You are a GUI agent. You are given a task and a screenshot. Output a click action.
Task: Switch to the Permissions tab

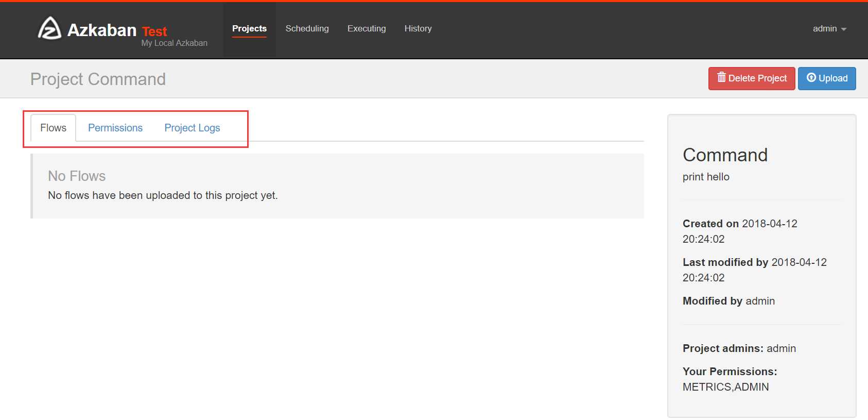click(x=115, y=128)
